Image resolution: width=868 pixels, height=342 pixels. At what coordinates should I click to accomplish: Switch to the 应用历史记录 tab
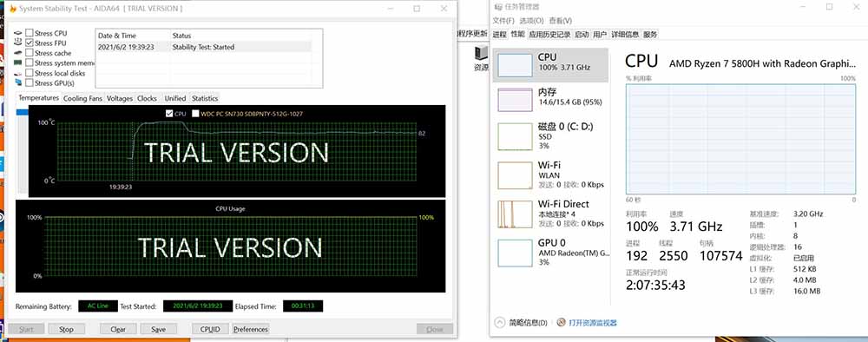click(x=549, y=35)
